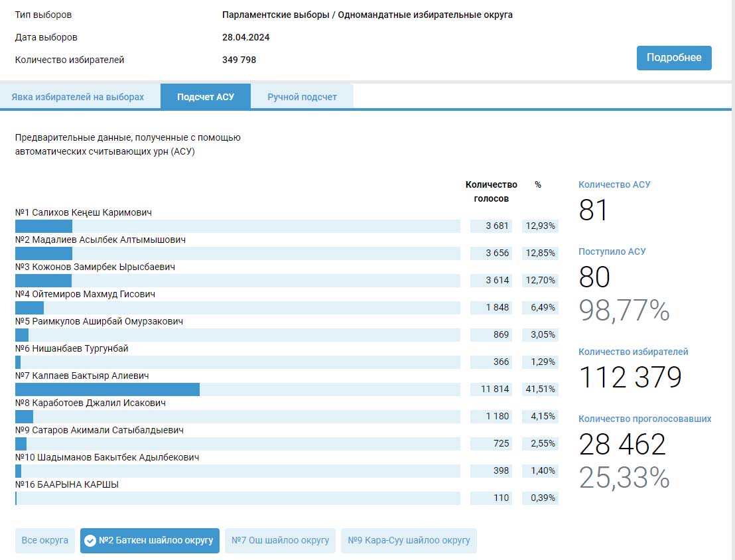
Task: Select the Все округа filter
Action: coord(44,540)
